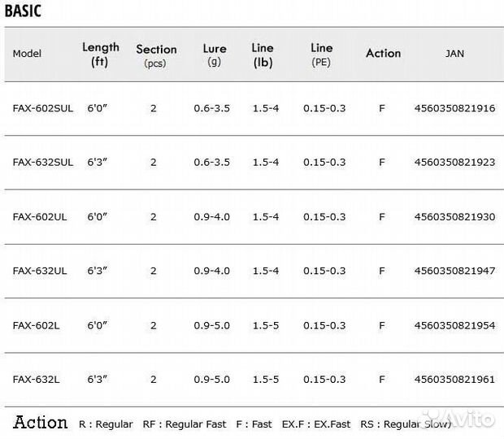
Task: Click the Avito watermark logo
Action: [x=459, y=419]
